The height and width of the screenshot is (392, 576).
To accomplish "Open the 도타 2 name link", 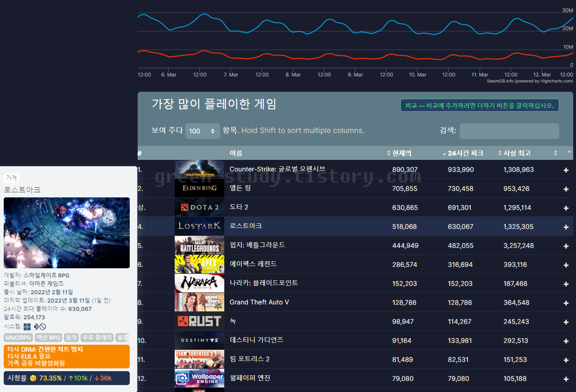I will [239, 208].
